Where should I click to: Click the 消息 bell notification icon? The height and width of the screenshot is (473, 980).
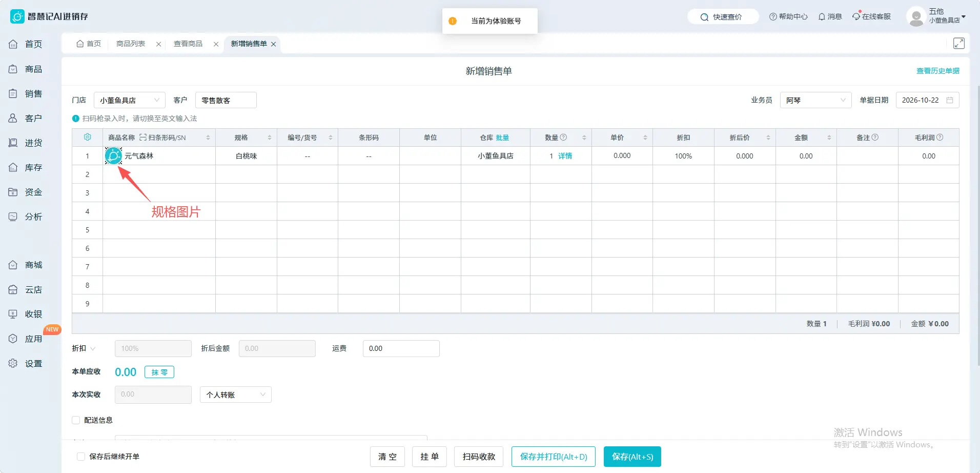[x=822, y=17]
